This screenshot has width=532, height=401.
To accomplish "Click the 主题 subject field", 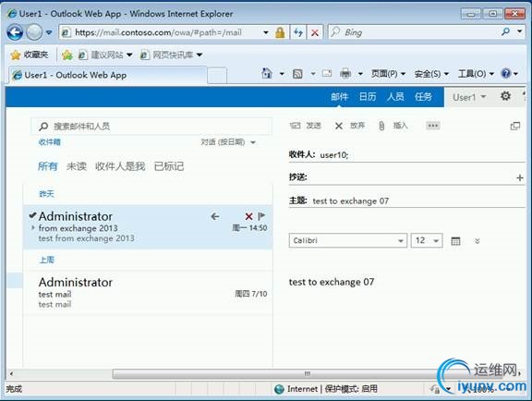I will point(406,200).
